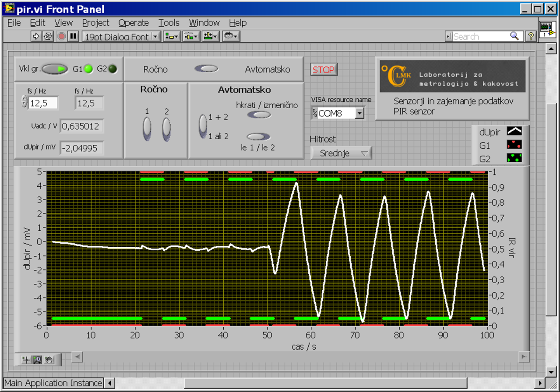
Task: Open the Tools menu
Action: 169,23
